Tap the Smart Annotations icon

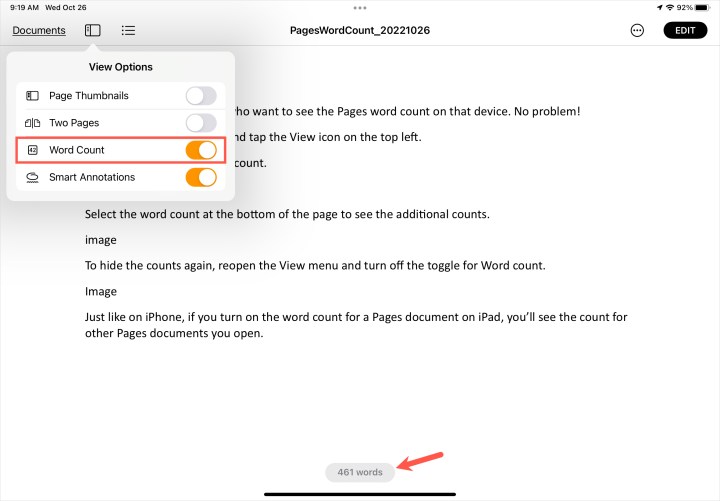32,177
